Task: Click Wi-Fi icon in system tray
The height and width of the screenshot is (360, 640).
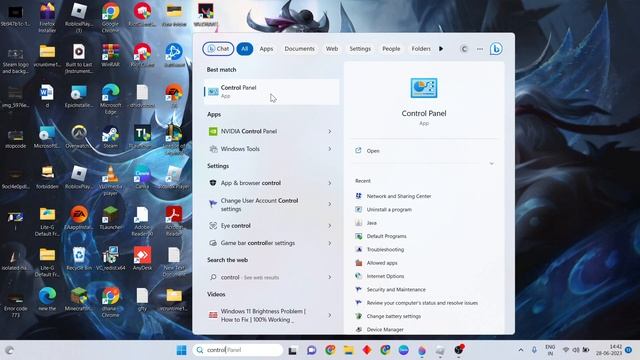Action: coord(566,350)
